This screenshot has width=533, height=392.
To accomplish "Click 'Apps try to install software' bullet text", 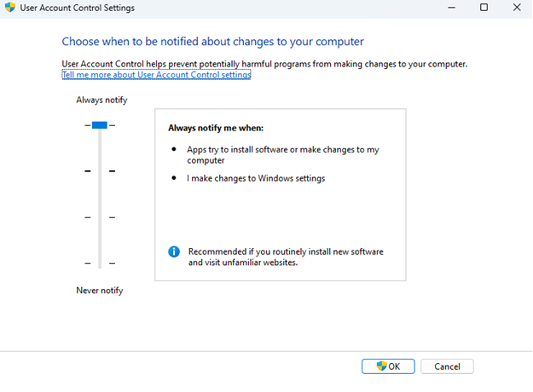I will 283,155.
